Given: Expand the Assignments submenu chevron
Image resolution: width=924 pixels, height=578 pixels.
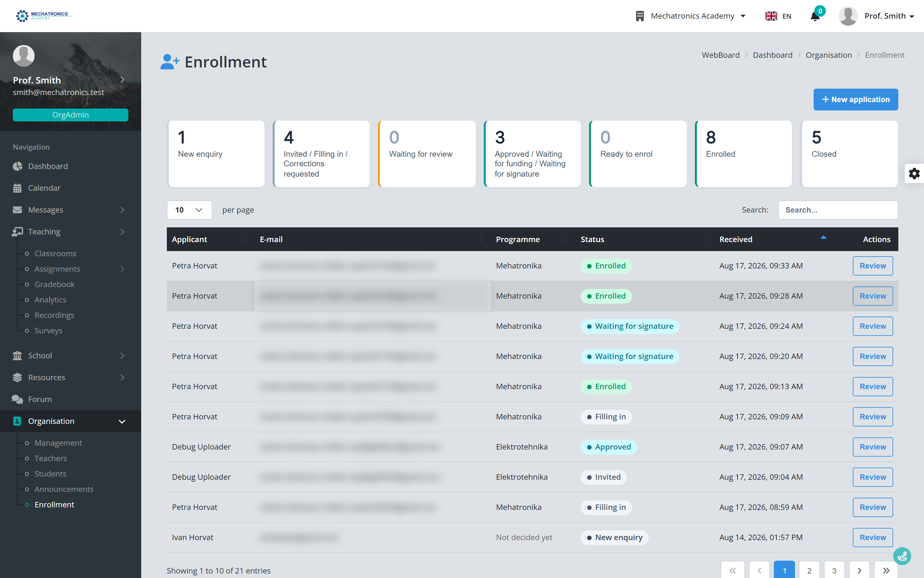Looking at the screenshot, I should 122,269.
